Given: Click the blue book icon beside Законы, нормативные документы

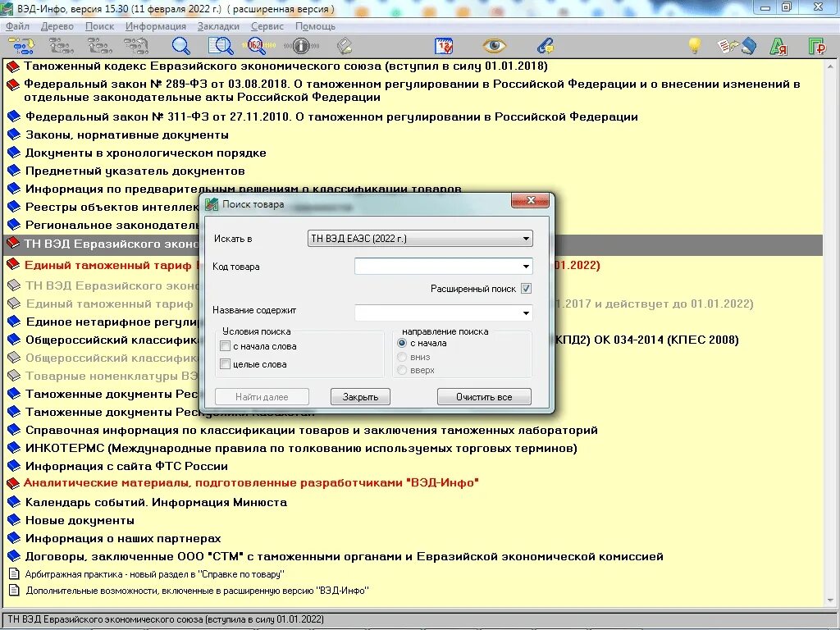Looking at the screenshot, I should click(x=14, y=135).
